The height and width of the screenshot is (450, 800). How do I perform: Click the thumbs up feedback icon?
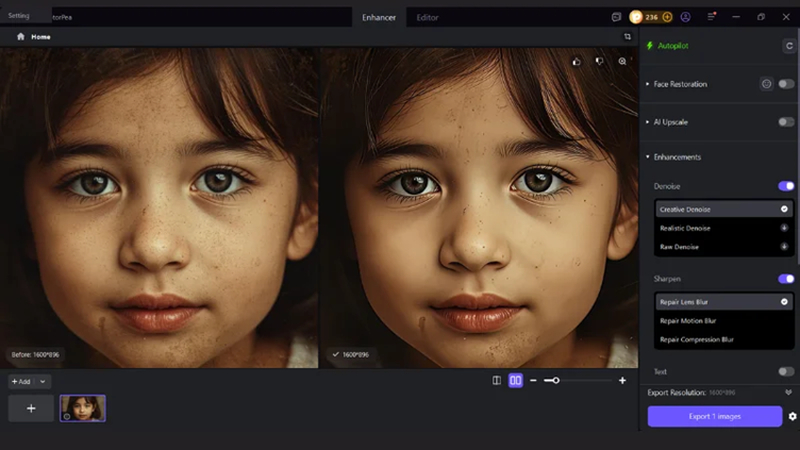577,62
